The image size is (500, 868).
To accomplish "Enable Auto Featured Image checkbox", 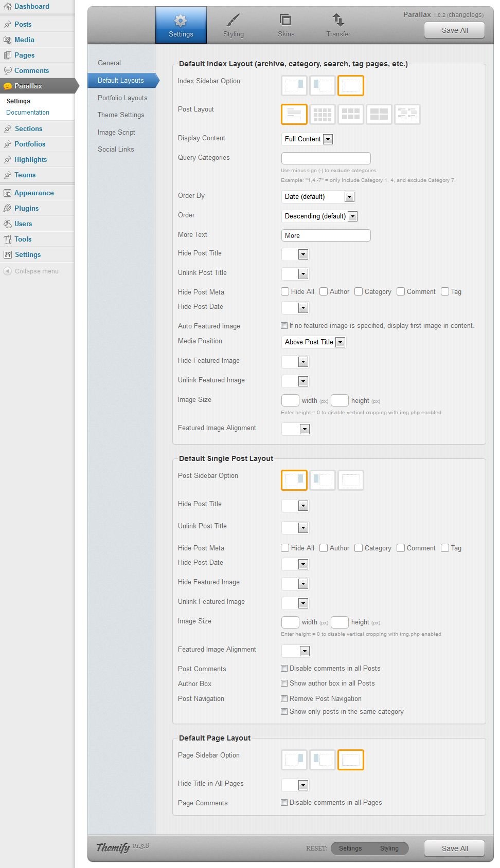I will (x=284, y=325).
